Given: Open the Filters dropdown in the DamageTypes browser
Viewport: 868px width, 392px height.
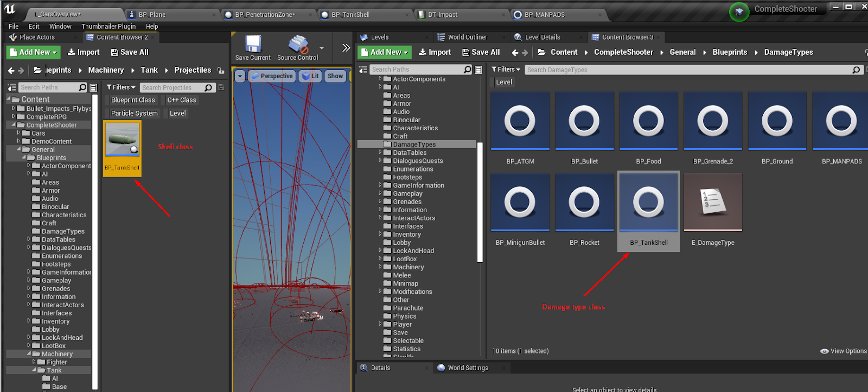Looking at the screenshot, I should [x=506, y=69].
